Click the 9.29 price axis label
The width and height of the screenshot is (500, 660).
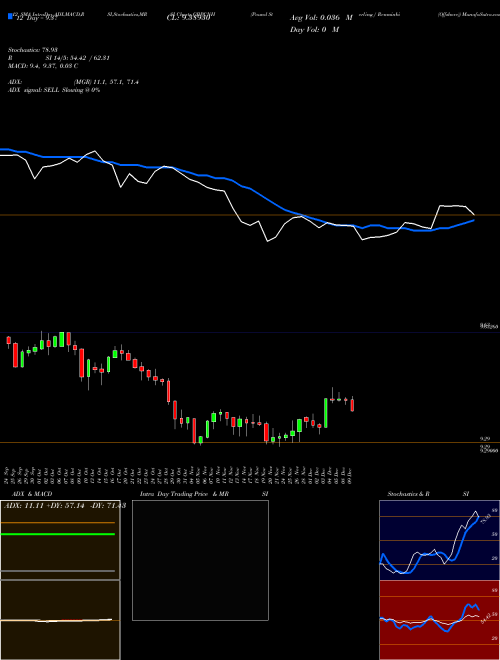pyautogui.click(x=485, y=439)
